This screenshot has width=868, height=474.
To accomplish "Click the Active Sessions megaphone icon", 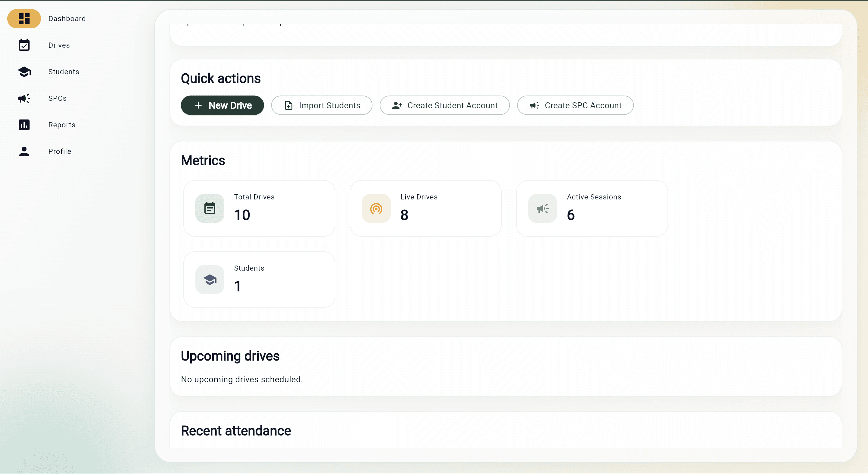I will coord(542,208).
